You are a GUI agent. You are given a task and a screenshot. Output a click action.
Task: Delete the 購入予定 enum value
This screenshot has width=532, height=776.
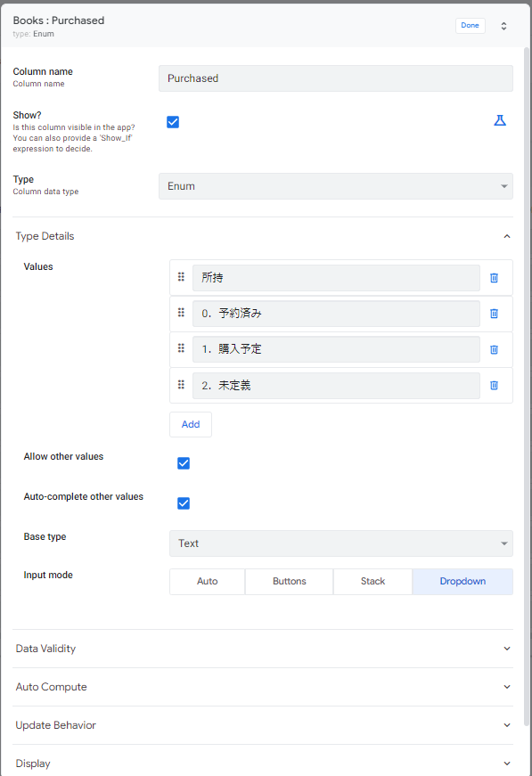[494, 349]
